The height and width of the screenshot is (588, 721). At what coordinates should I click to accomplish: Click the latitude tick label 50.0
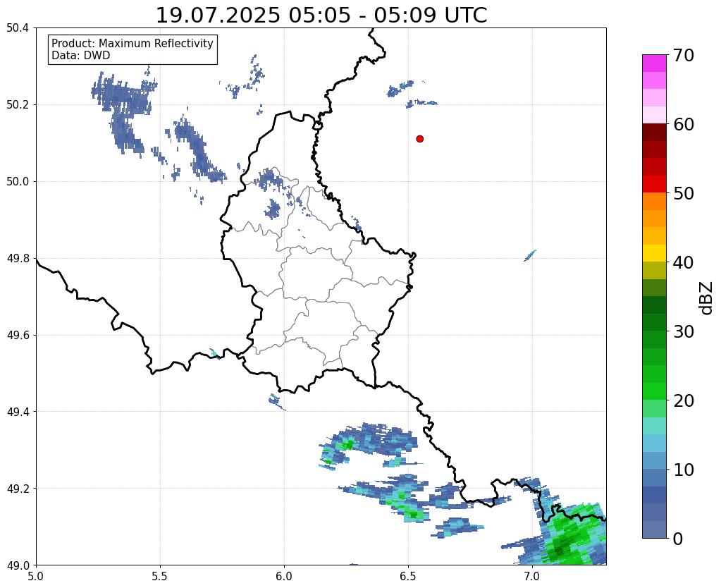(18, 182)
